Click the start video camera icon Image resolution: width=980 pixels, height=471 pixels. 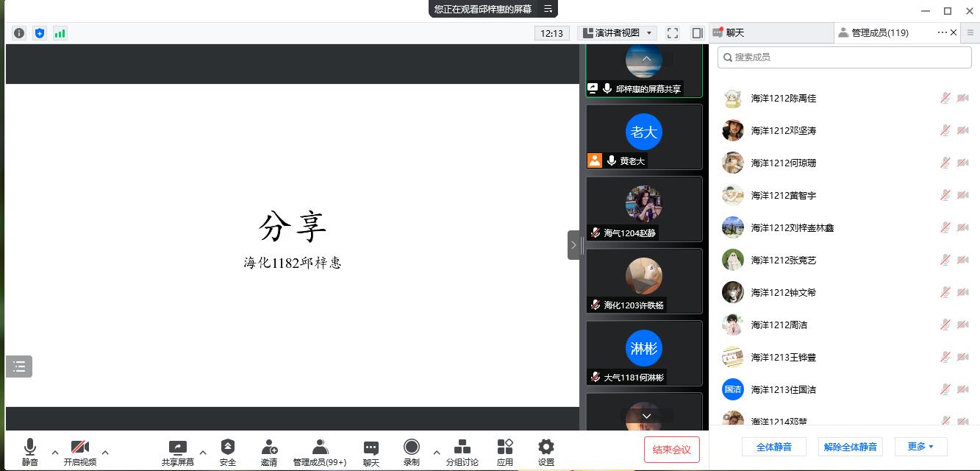click(79, 447)
